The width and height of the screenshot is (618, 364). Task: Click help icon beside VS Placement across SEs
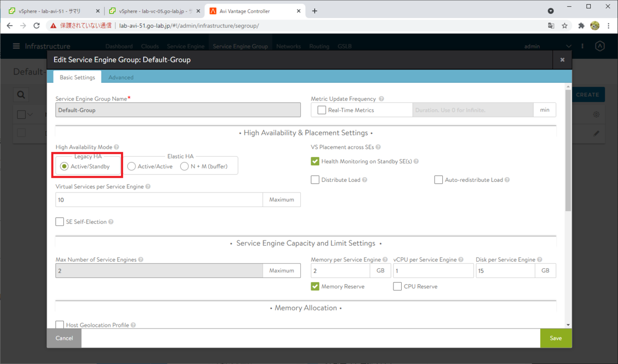[x=379, y=147]
